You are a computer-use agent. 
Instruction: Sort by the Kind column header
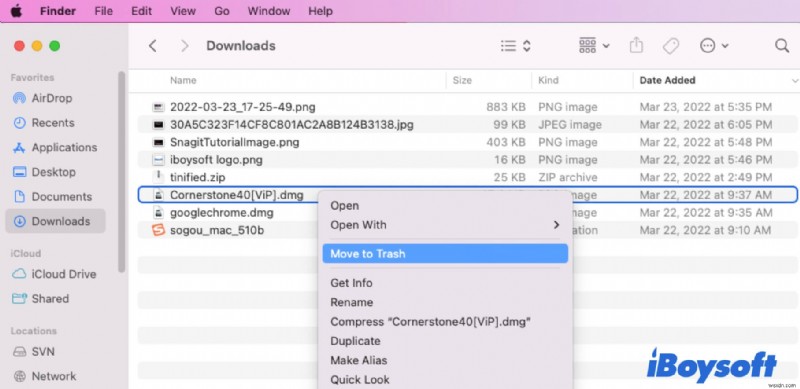(548, 80)
